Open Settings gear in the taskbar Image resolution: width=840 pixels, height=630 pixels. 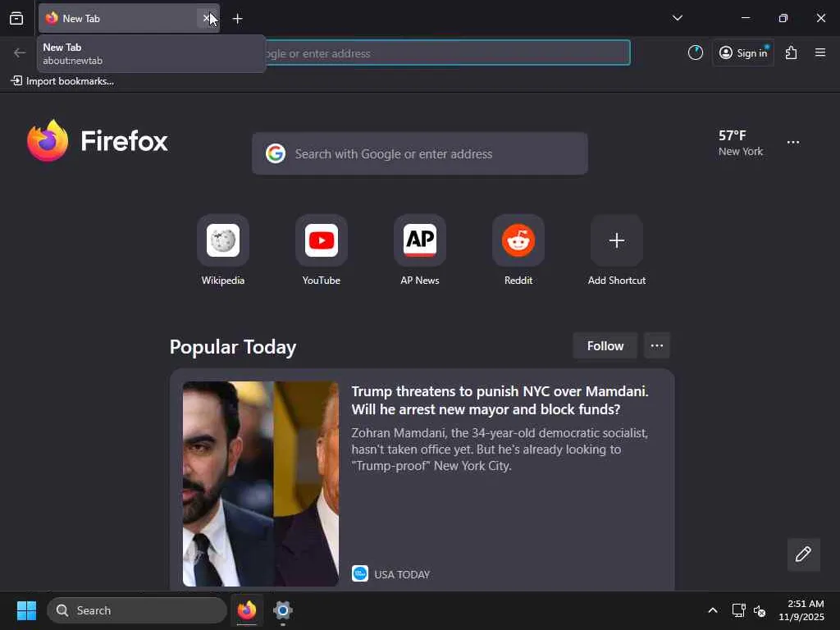pos(282,610)
